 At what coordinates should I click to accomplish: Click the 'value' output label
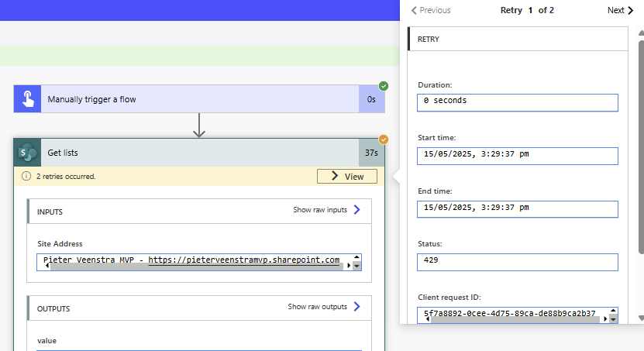(46, 341)
